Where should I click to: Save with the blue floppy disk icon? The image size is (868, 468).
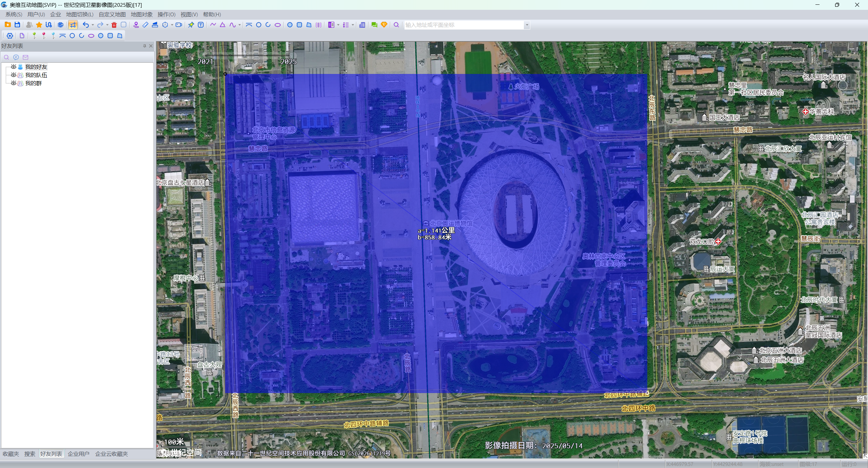(x=17, y=25)
